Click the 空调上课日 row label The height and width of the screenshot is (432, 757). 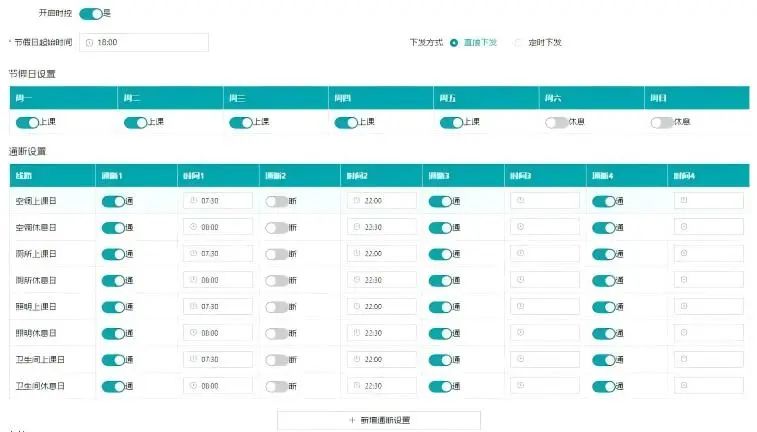click(x=36, y=201)
